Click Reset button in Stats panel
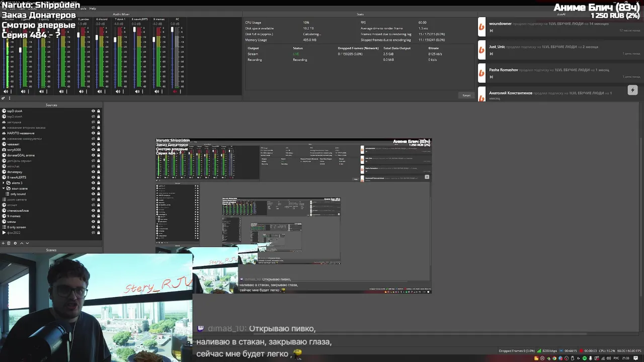Screen dimensions: 644x362 466,95
